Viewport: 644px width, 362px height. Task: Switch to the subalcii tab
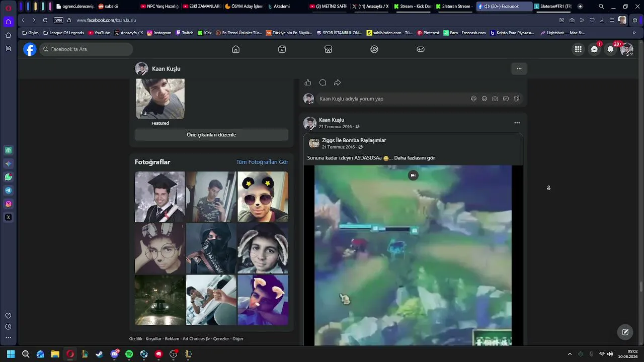(x=117, y=7)
